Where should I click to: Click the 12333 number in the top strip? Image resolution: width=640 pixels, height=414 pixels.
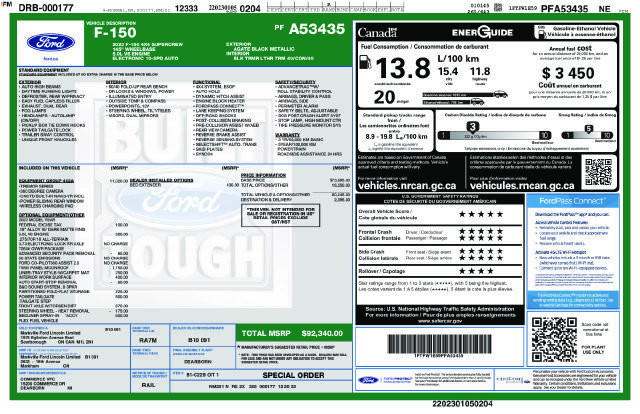coord(186,8)
